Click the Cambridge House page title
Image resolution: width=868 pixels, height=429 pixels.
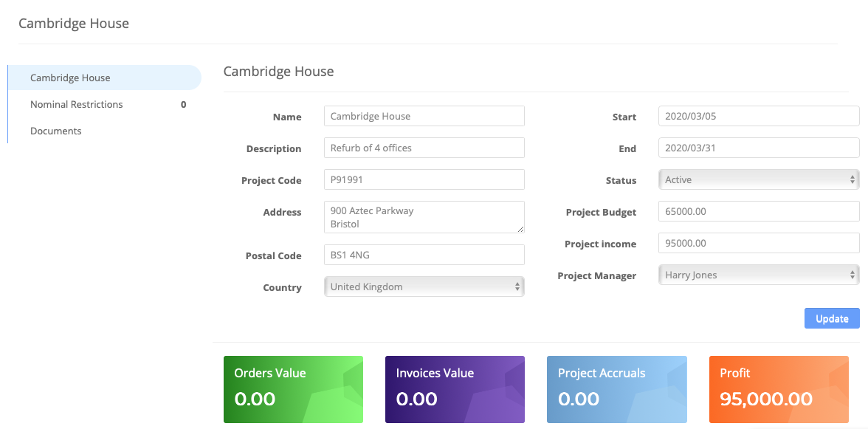pos(74,23)
